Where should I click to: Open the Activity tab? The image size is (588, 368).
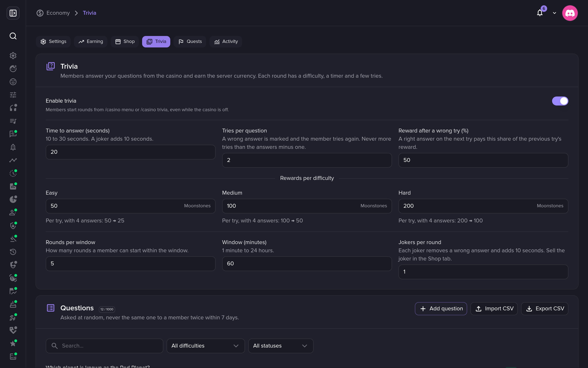point(226,42)
